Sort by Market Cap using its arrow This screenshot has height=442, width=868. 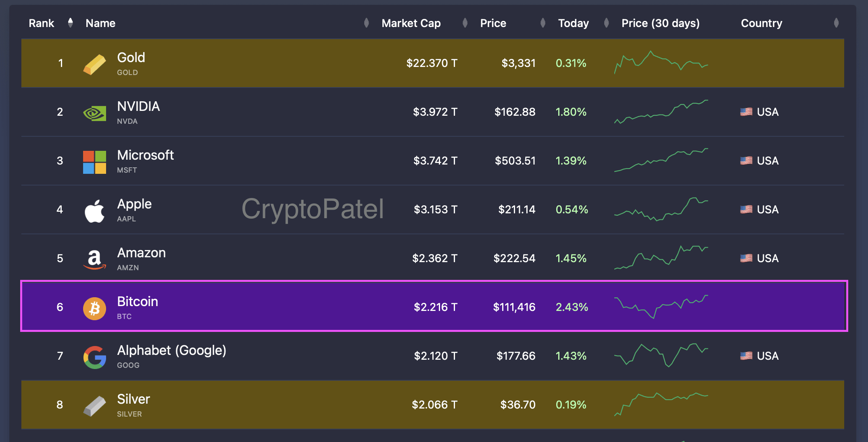(x=465, y=23)
